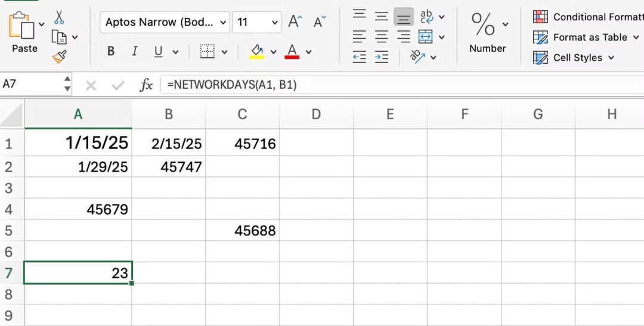The height and width of the screenshot is (326, 644).
Task: Select column G header
Action: click(538, 114)
